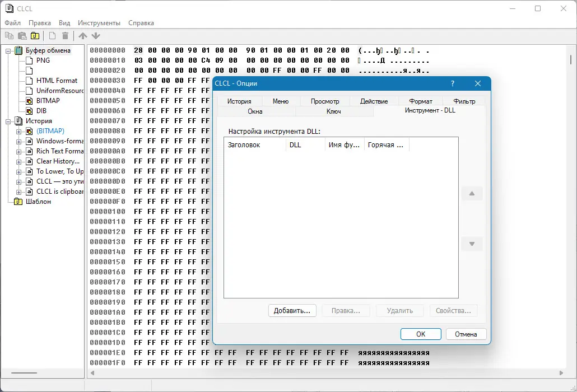This screenshot has width=577, height=392.
Task: Click the text icon beside To Lower, To Up entry
Action: click(30, 171)
